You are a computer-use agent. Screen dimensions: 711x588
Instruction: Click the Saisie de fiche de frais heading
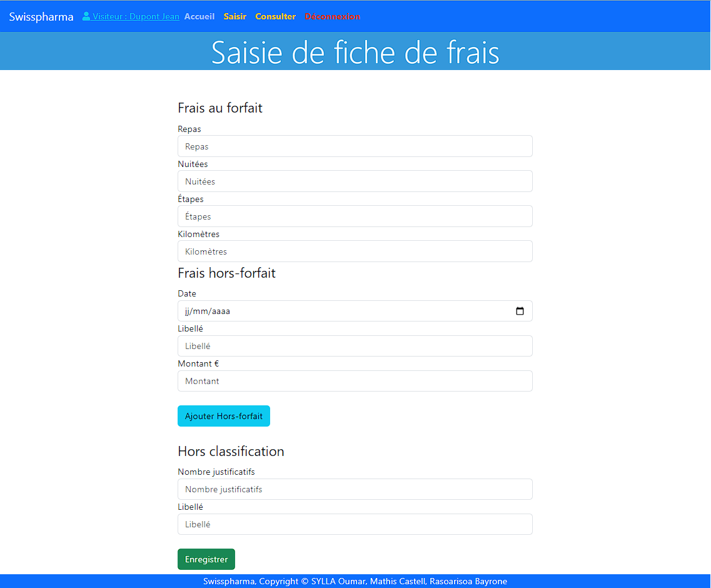pyautogui.click(x=355, y=52)
